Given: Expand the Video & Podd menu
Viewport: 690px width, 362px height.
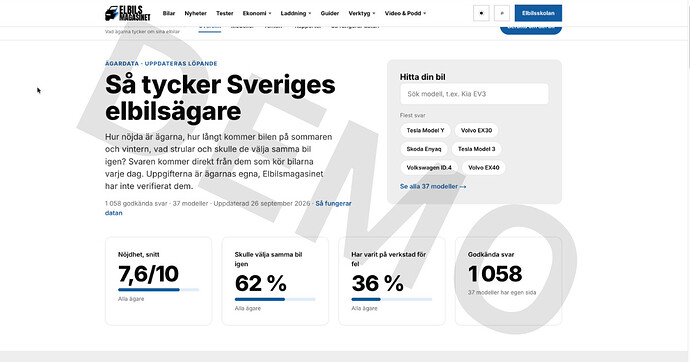Looking at the screenshot, I should 405,13.
